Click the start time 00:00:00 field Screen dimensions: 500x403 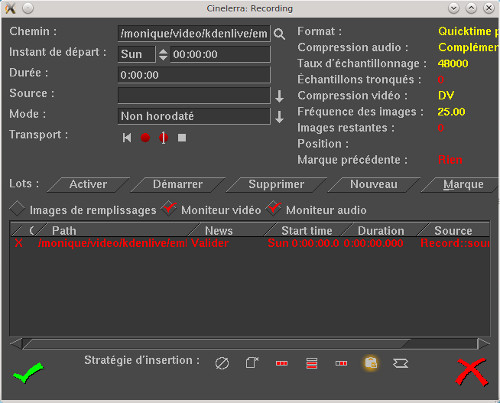pos(220,54)
